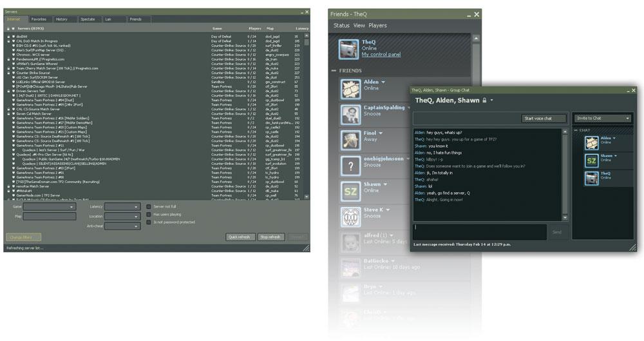Enable the Server not full filter

(x=149, y=206)
